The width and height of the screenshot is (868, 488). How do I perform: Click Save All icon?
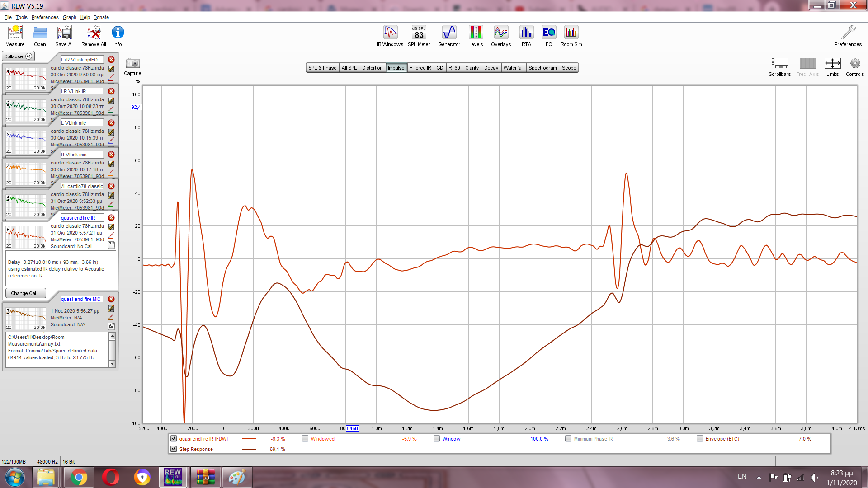click(64, 36)
